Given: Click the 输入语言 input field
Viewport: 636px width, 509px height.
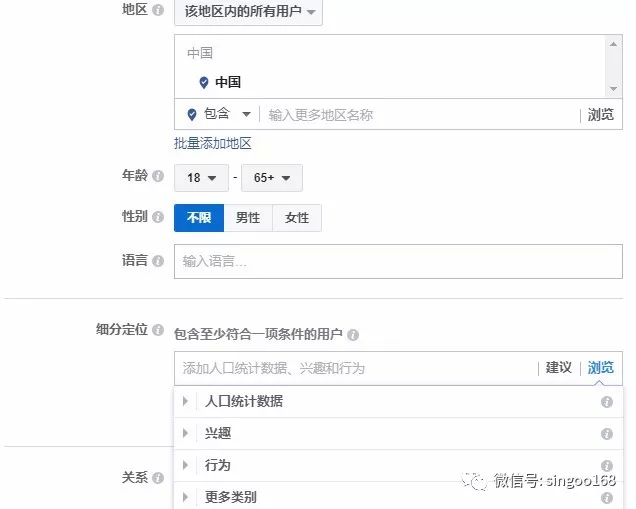Looking at the screenshot, I should click(x=398, y=261).
